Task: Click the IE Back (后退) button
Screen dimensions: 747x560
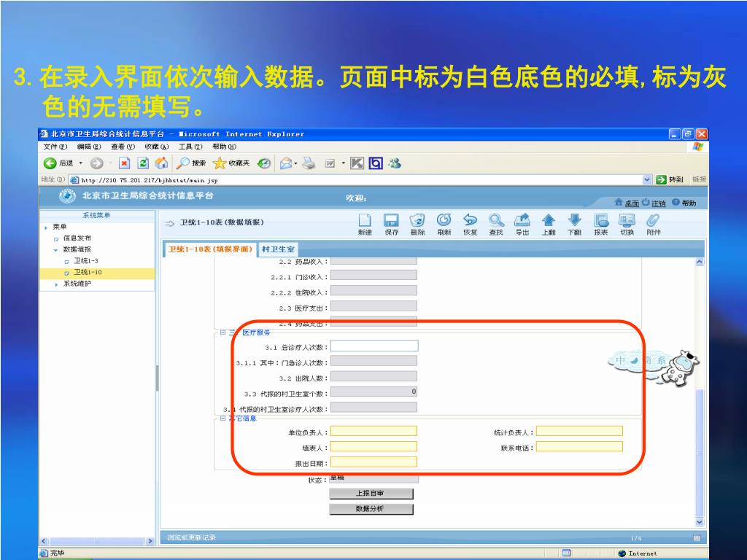Action: [x=58, y=163]
